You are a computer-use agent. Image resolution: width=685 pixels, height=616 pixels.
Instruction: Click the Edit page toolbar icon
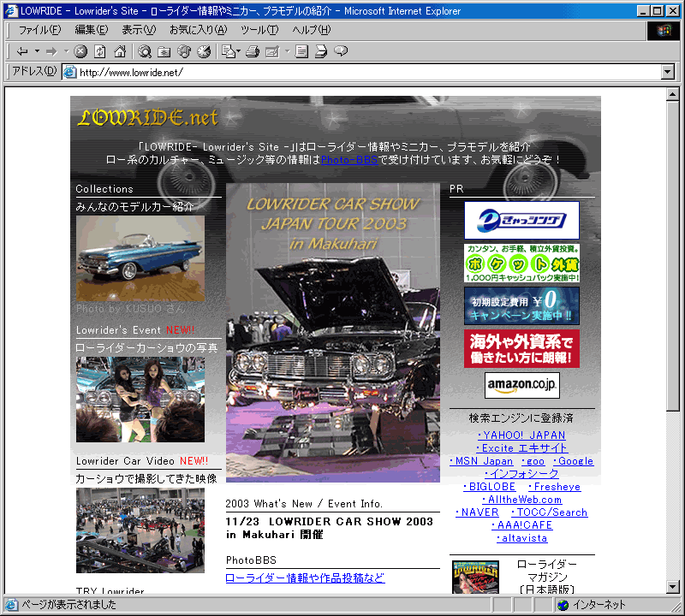pyautogui.click(x=272, y=51)
